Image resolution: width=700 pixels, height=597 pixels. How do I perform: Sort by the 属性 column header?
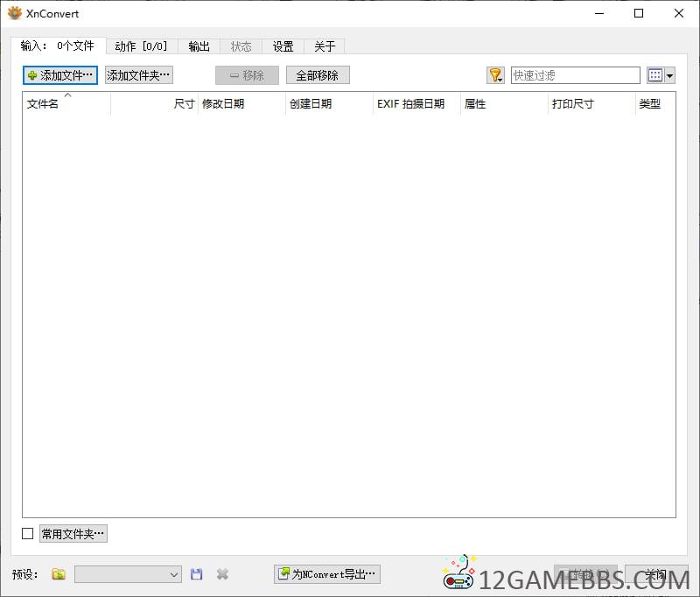[504, 103]
